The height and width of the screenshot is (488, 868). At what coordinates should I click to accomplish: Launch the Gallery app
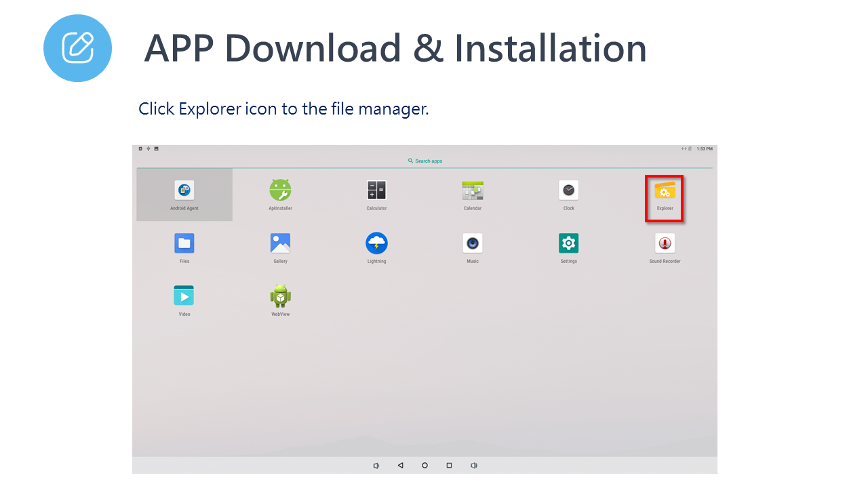[x=280, y=243]
